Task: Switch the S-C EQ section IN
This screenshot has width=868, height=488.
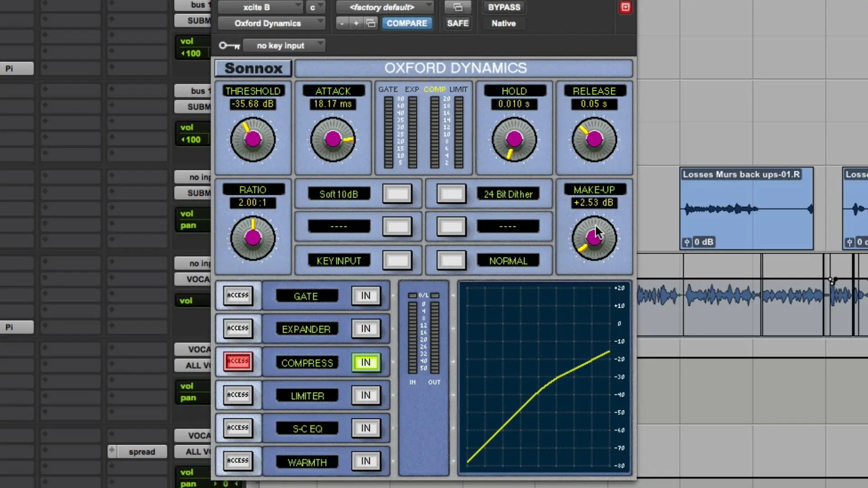Action: click(366, 428)
